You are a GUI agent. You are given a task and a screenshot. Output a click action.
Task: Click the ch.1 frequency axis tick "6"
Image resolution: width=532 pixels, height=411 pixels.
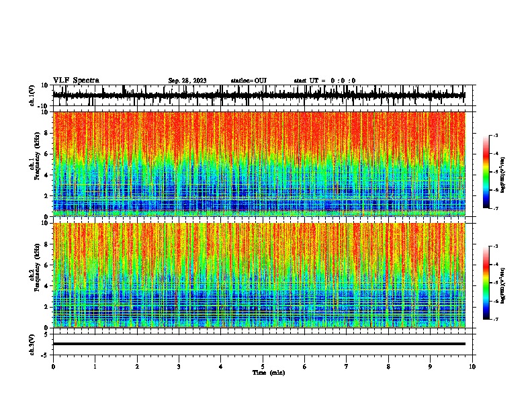(46, 154)
